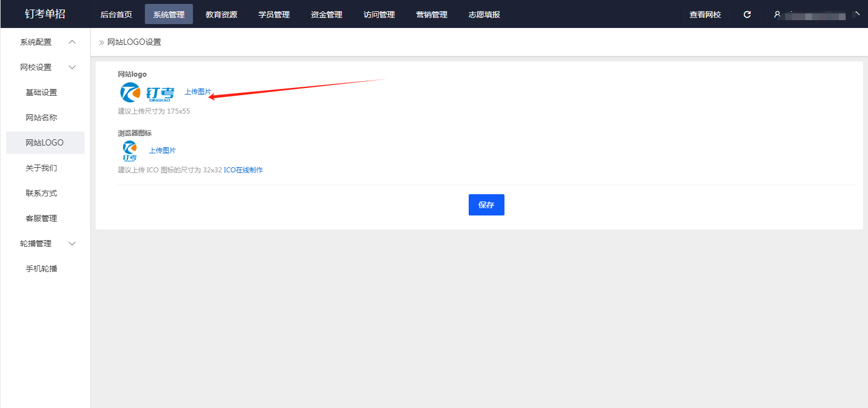Click the browser favicon preview image
868x408 pixels.
[130, 151]
